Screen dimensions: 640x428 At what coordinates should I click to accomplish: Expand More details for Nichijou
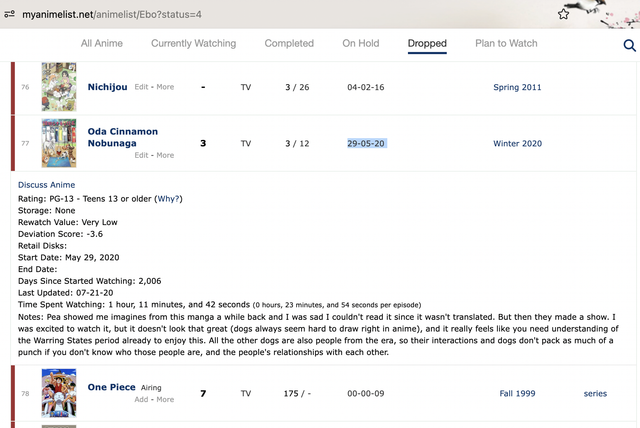click(x=165, y=87)
